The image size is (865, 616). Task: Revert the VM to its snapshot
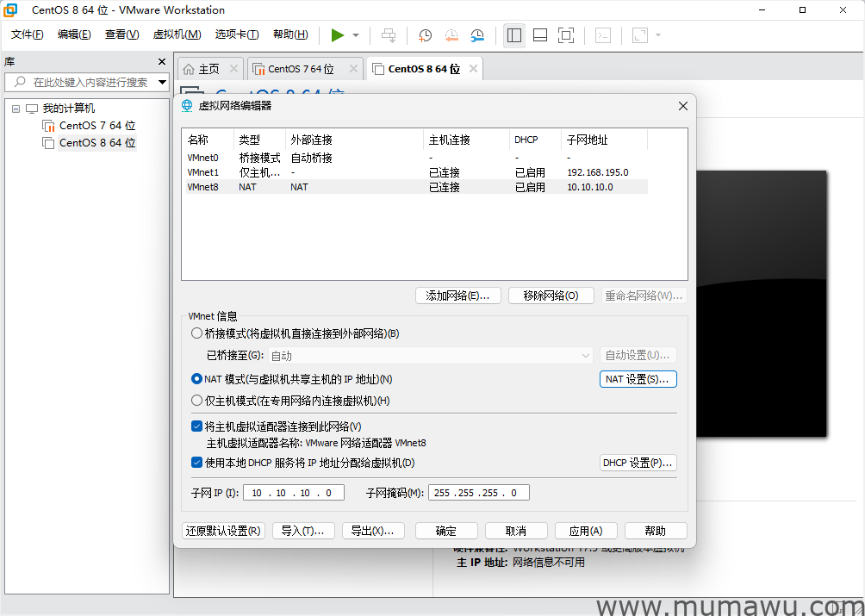pos(451,34)
